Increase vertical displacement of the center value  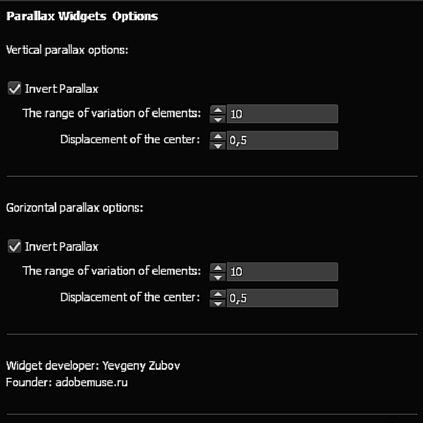[218, 136]
